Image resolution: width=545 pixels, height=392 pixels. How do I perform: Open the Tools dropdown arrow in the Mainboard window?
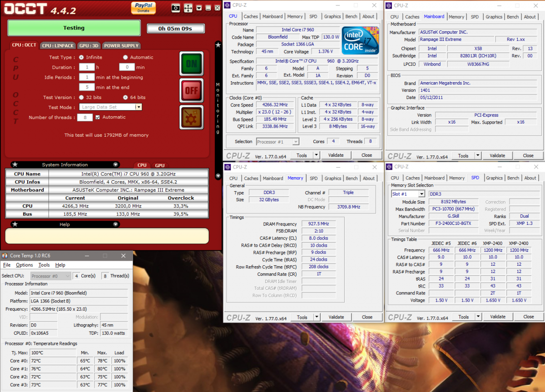477,155
